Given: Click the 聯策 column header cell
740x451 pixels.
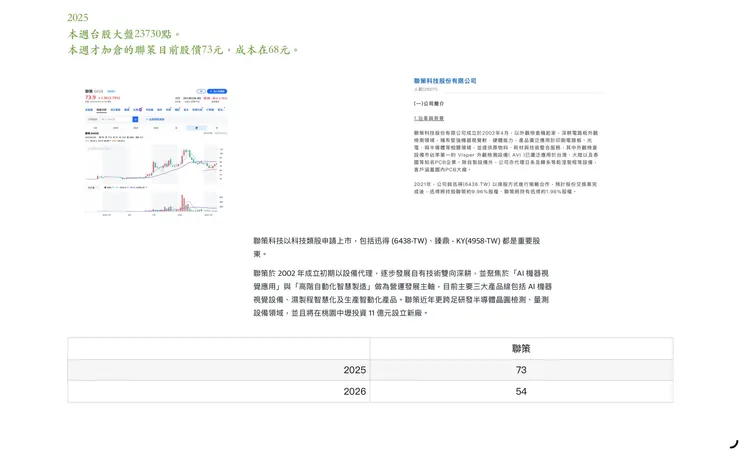Looking at the screenshot, I should point(521,349).
